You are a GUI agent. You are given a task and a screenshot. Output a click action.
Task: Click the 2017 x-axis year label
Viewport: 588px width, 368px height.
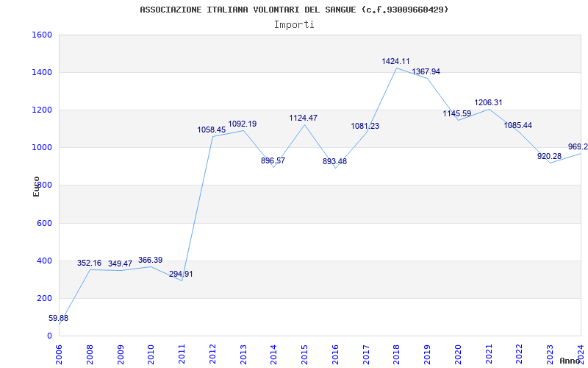tap(366, 354)
